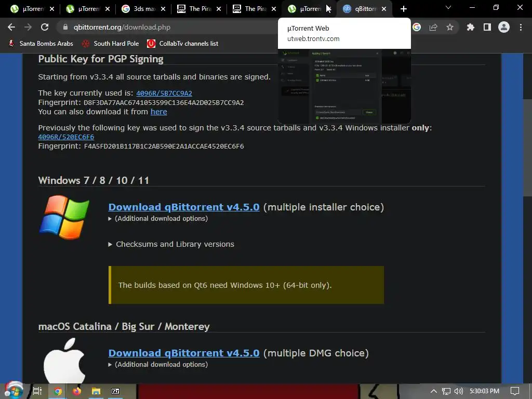Open the volume tray icon
This screenshot has height=399, width=532.
[458, 391]
